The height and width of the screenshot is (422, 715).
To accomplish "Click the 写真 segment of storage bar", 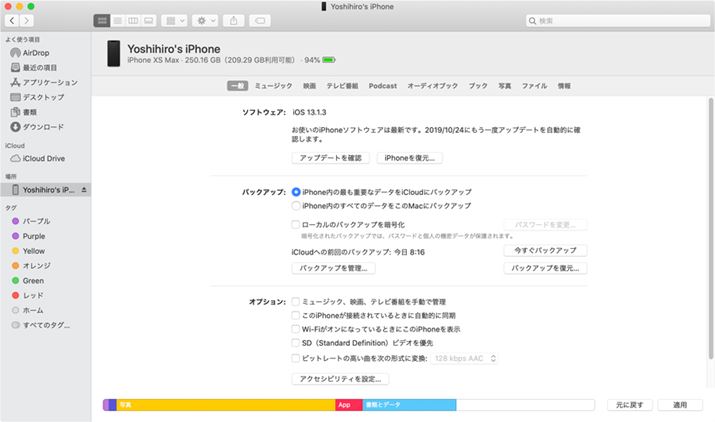I will tap(226, 405).
